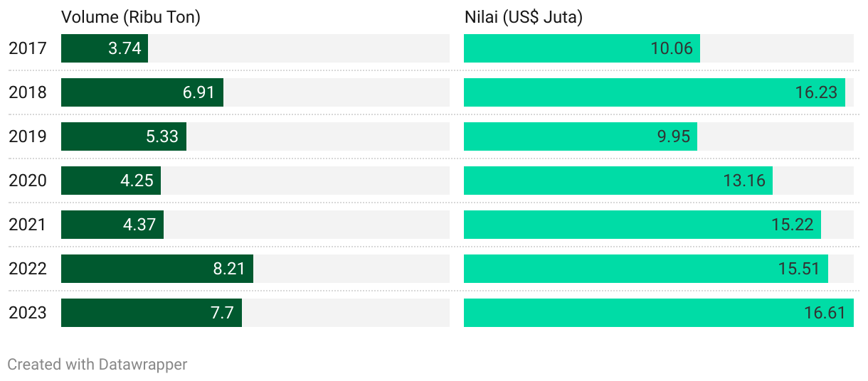Click the Nilai (US$ Juta) column header
The width and height of the screenshot is (868, 381).
pyautogui.click(x=524, y=18)
